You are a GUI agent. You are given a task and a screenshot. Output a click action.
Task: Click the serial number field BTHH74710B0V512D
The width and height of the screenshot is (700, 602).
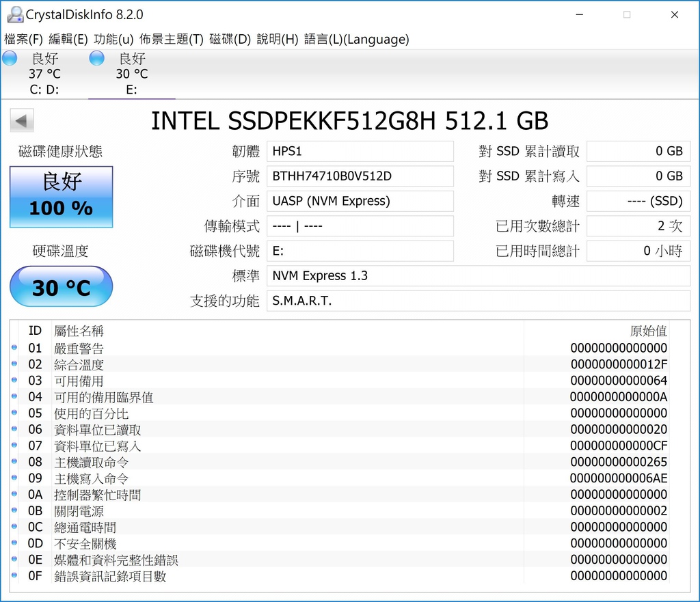[x=360, y=176]
